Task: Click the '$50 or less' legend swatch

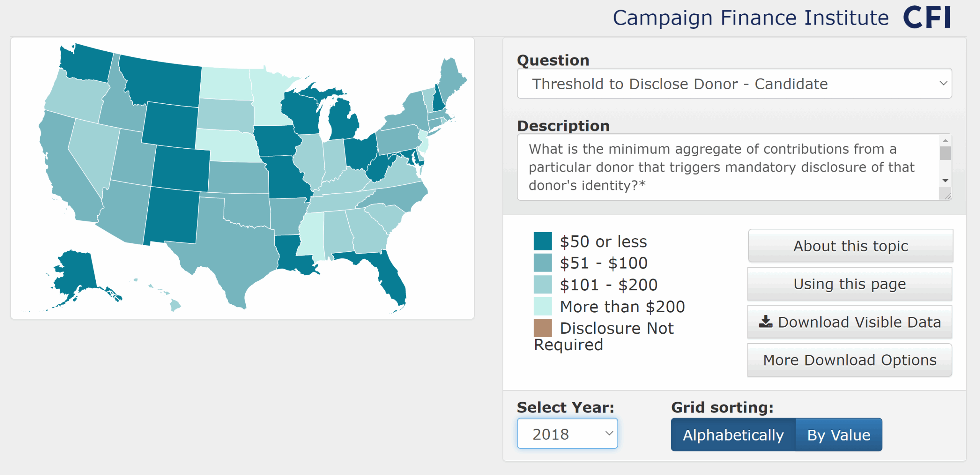Action: click(x=542, y=241)
